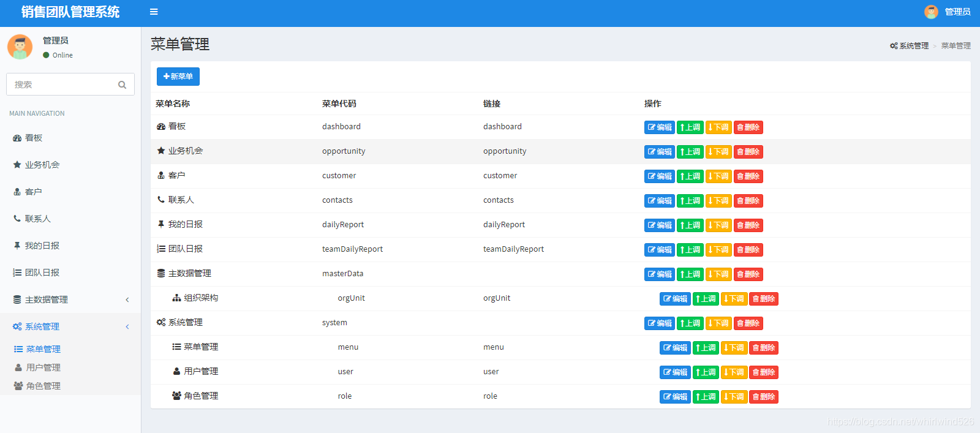Edit the 组织架构 orgUnit row
The image size is (980, 433).
[675, 299]
